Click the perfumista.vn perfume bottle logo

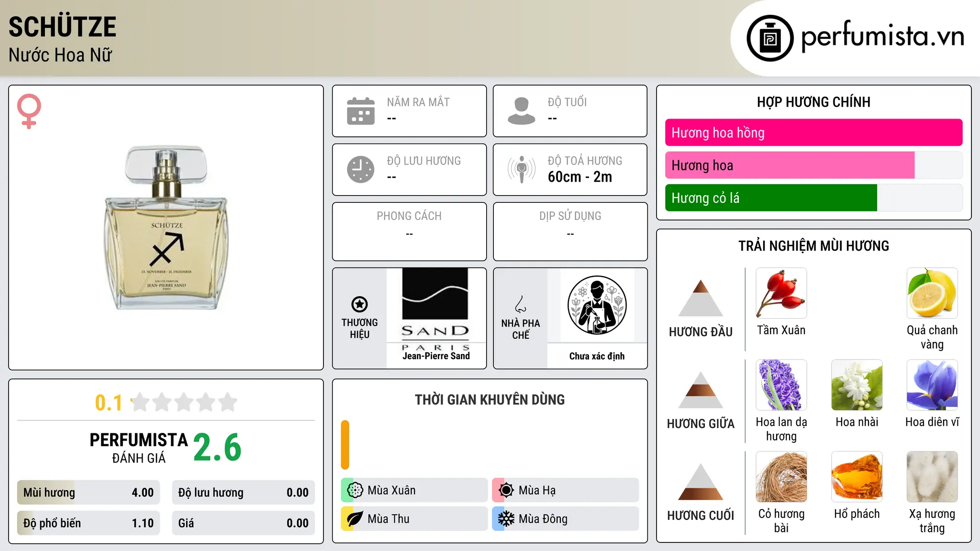pyautogui.click(x=770, y=38)
